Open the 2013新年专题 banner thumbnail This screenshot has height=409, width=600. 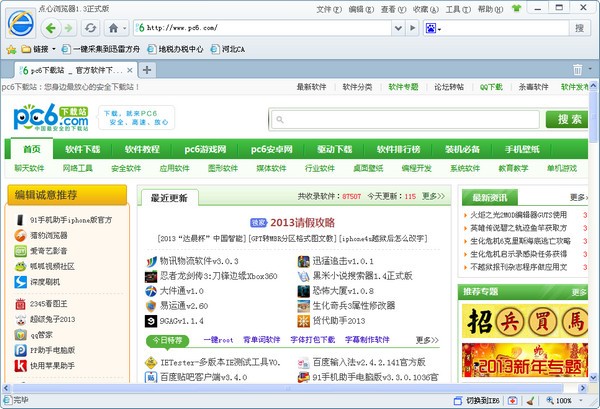pos(525,360)
